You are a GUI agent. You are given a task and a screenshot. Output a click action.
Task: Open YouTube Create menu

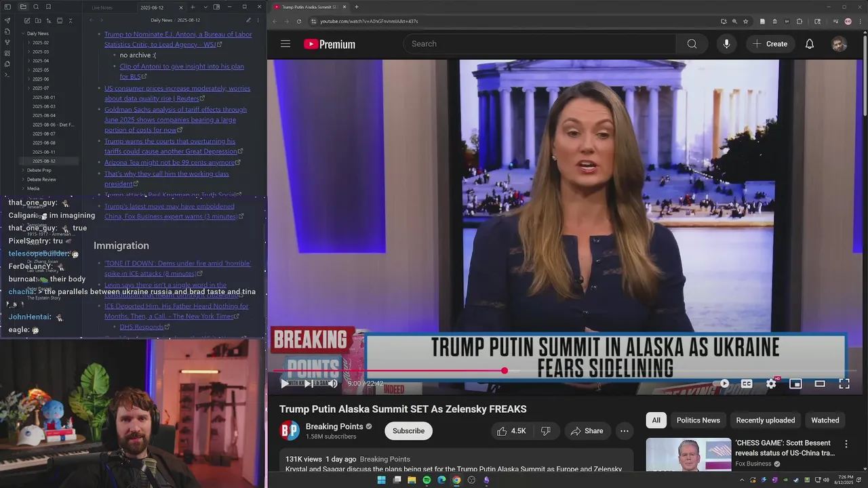coord(770,43)
